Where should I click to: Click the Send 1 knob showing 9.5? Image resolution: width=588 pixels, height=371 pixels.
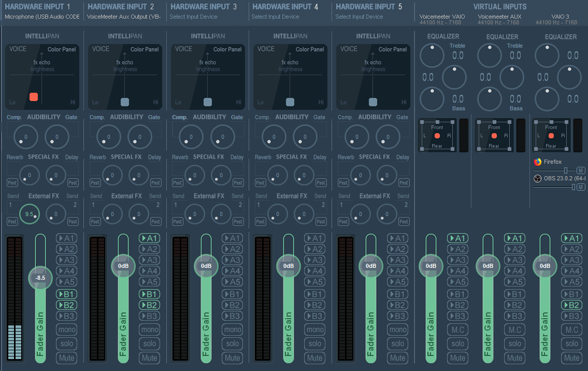[x=29, y=214]
